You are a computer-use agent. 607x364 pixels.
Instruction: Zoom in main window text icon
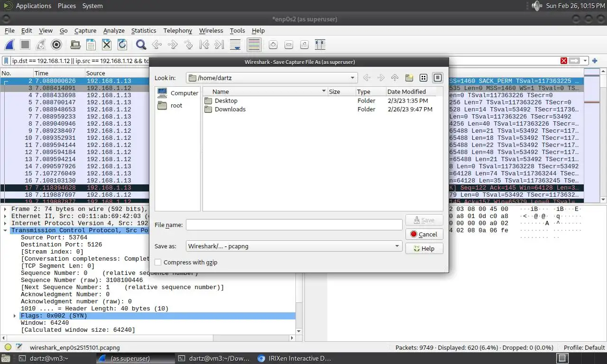pyautogui.click(x=273, y=45)
